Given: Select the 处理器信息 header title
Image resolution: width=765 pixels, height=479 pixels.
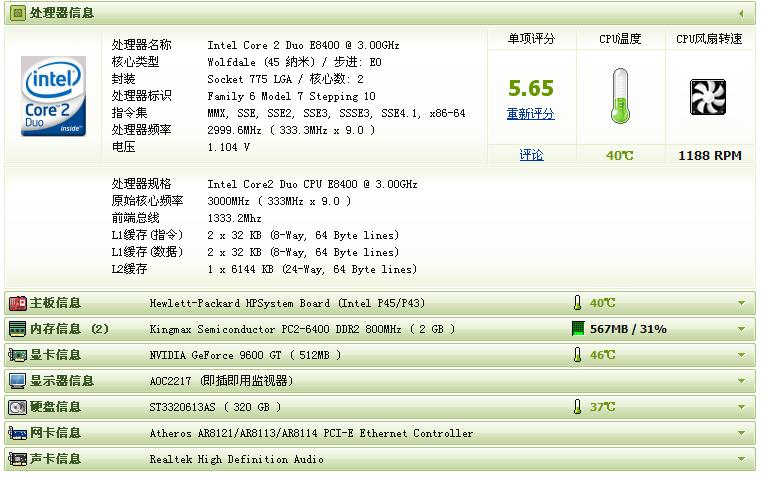Looking at the screenshot, I should pyautogui.click(x=61, y=13).
